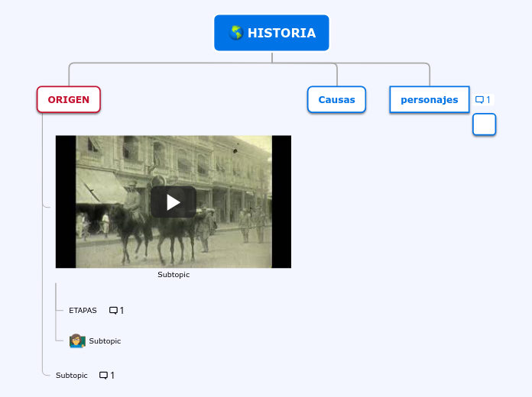Click the teacher emoji icon beside Subtopic
Viewport: 532px width, 397px height.
tap(77, 341)
